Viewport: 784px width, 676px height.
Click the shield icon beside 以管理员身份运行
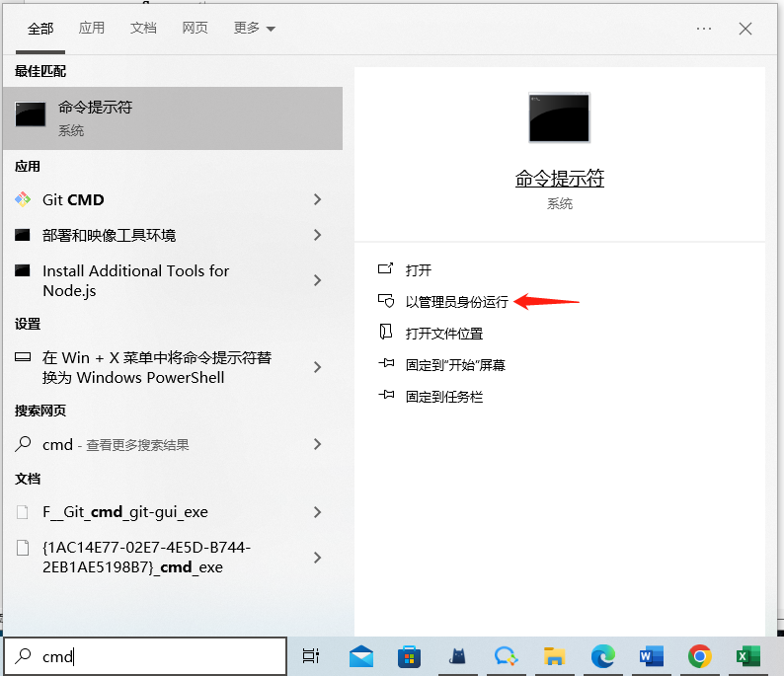coord(385,301)
